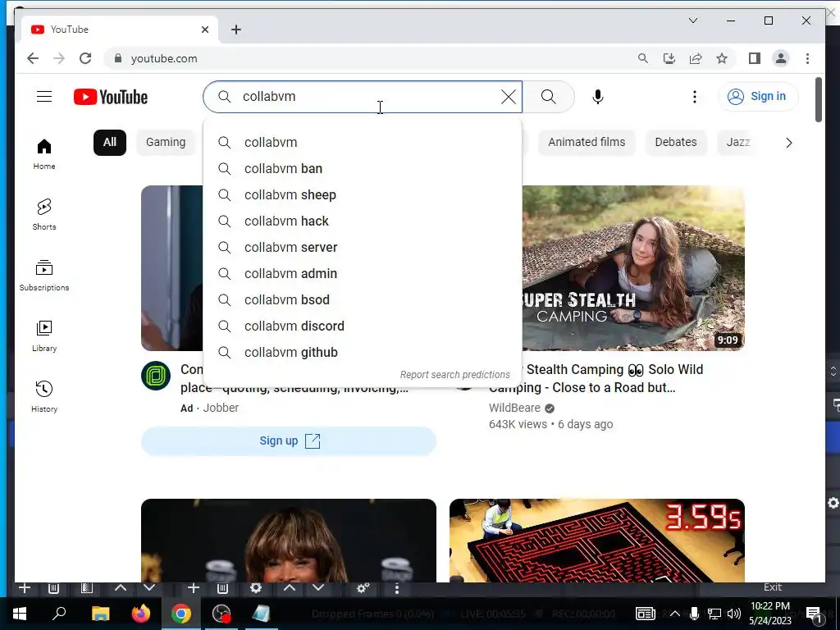The image size is (840, 630).
Task: Click the Stealth Camping video title
Action: point(596,378)
